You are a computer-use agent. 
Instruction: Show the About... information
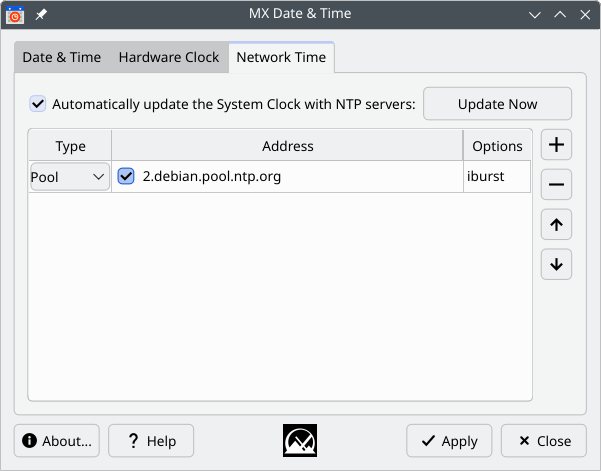[x=57, y=441]
